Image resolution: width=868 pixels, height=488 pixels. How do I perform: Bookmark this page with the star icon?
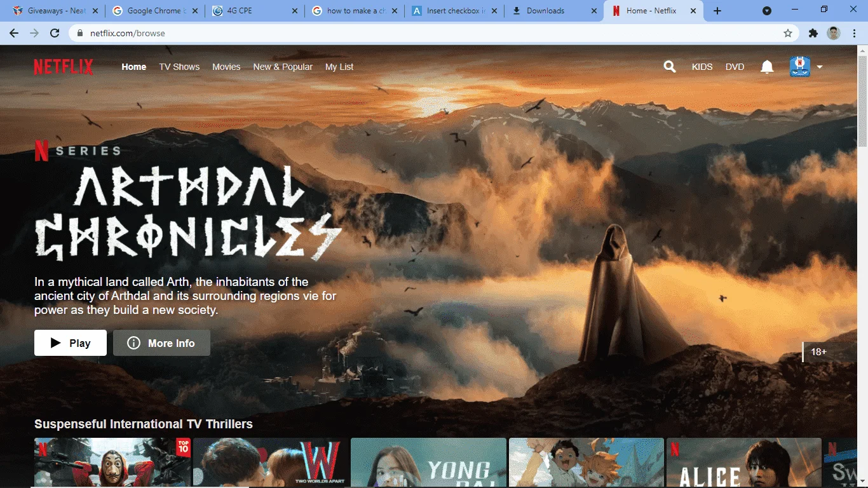[x=788, y=33]
